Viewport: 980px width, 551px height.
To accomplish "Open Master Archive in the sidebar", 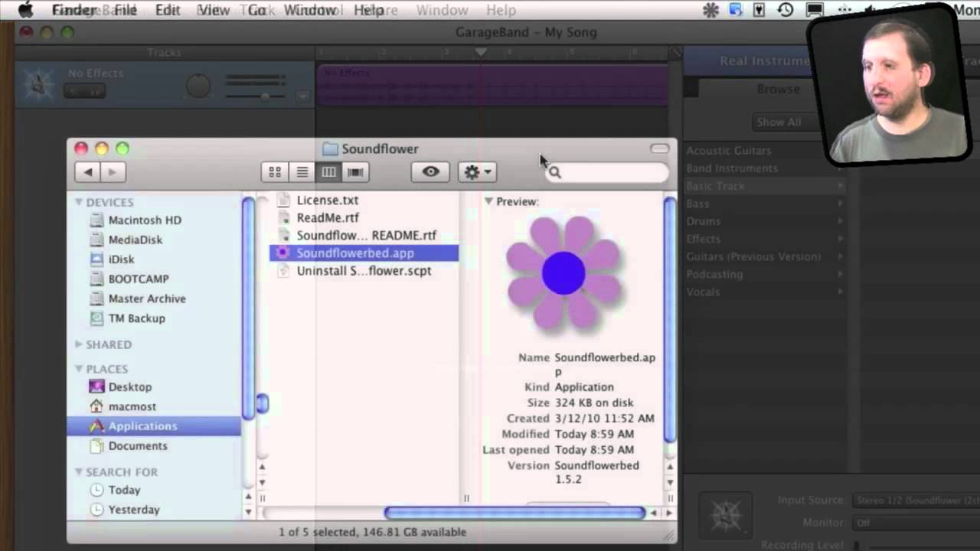I will [147, 298].
